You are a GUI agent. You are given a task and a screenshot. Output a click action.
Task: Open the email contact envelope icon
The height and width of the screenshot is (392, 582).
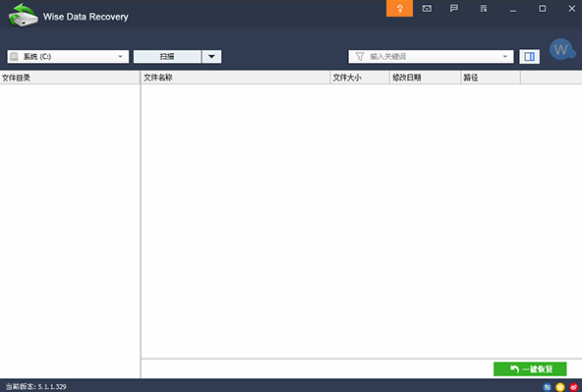pos(427,8)
